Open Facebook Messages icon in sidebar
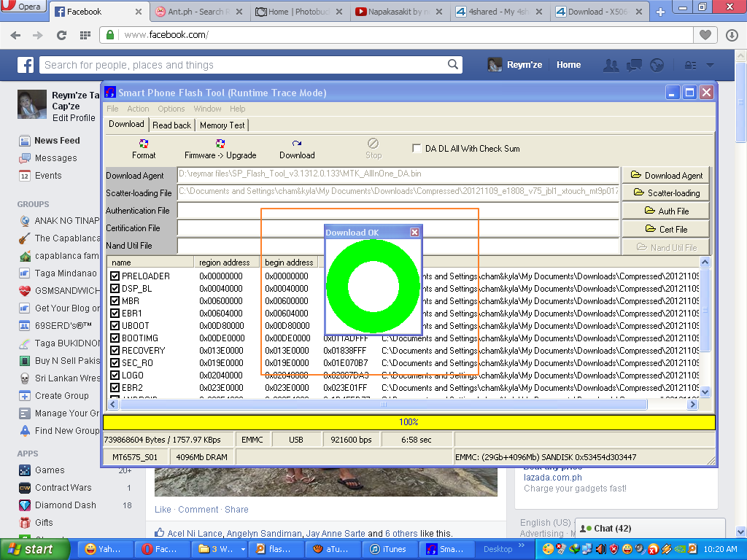This screenshot has width=747, height=560. (25, 158)
